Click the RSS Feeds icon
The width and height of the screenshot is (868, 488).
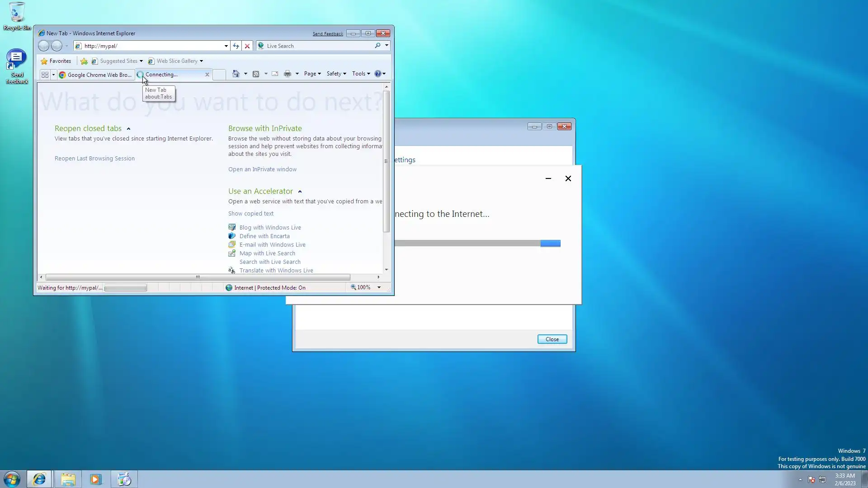coord(256,74)
